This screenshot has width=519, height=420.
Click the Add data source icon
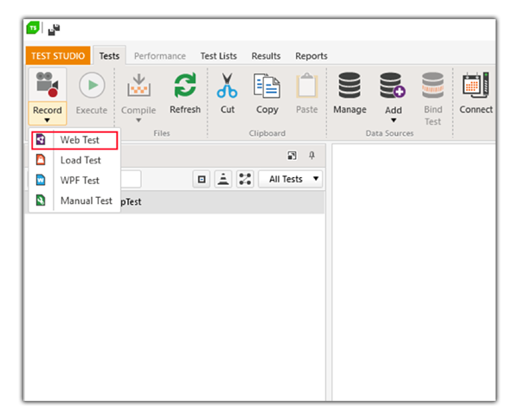(x=393, y=85)
